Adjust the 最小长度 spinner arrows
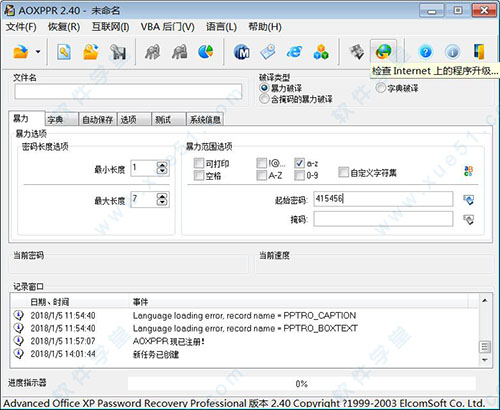The height and width of the screenshot is (410, 500). click(162, 168)
